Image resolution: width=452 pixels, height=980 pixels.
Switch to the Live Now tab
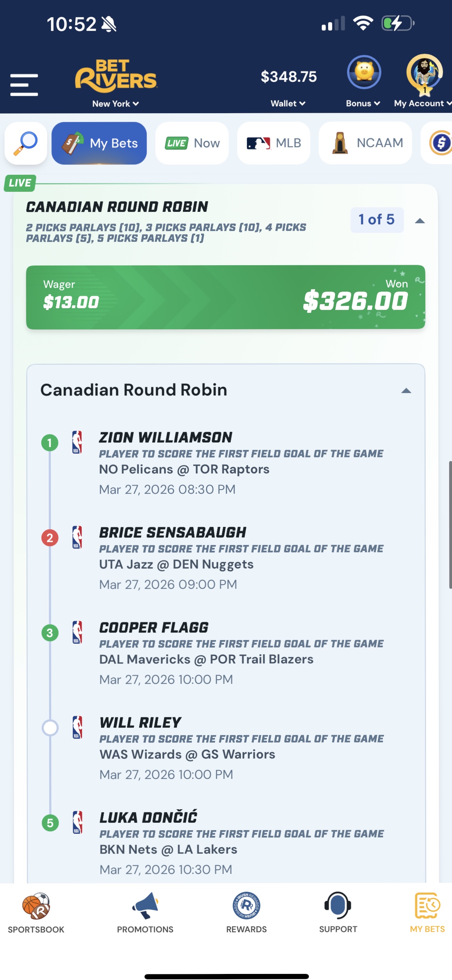point(192,143)
